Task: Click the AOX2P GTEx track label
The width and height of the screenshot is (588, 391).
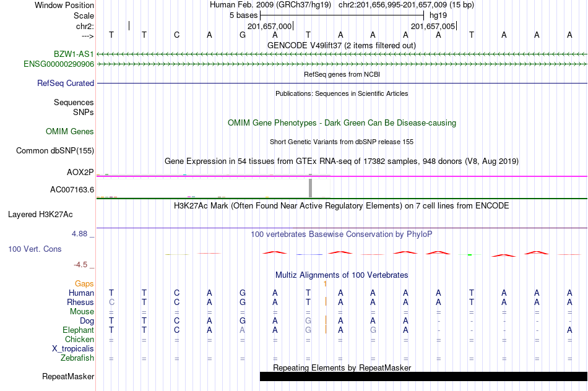Action: coord(80,173)
